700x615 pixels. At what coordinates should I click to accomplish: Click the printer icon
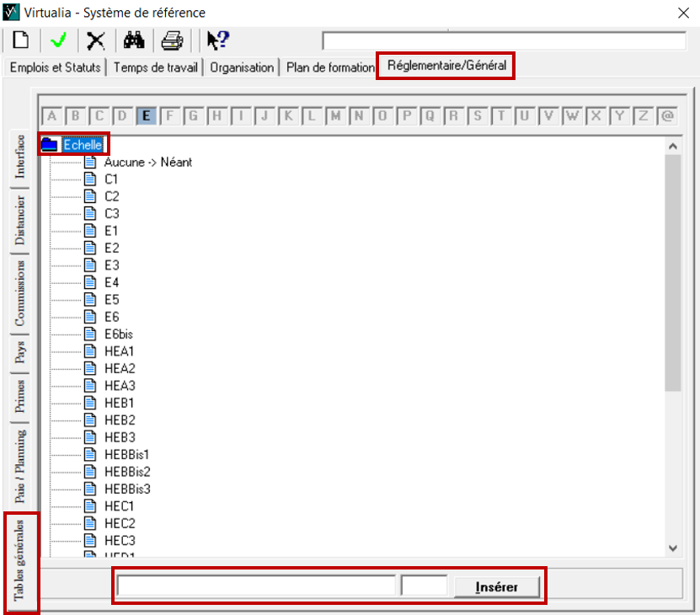pyautogui.click(x=172, y=40)
